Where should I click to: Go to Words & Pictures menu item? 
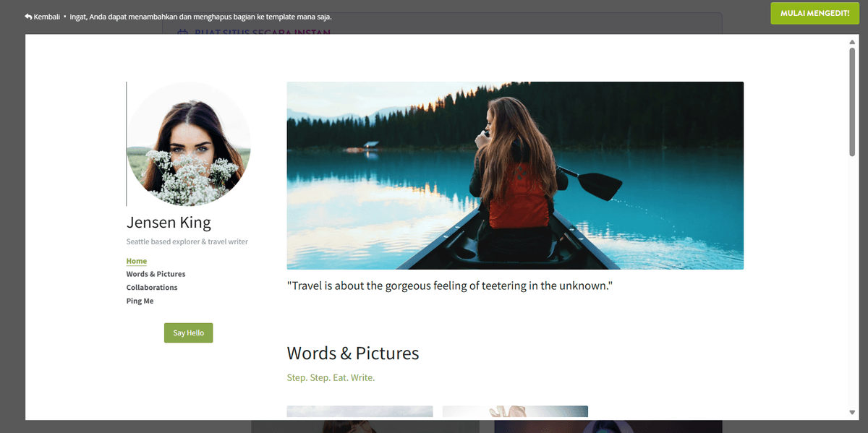coord(156,274)
